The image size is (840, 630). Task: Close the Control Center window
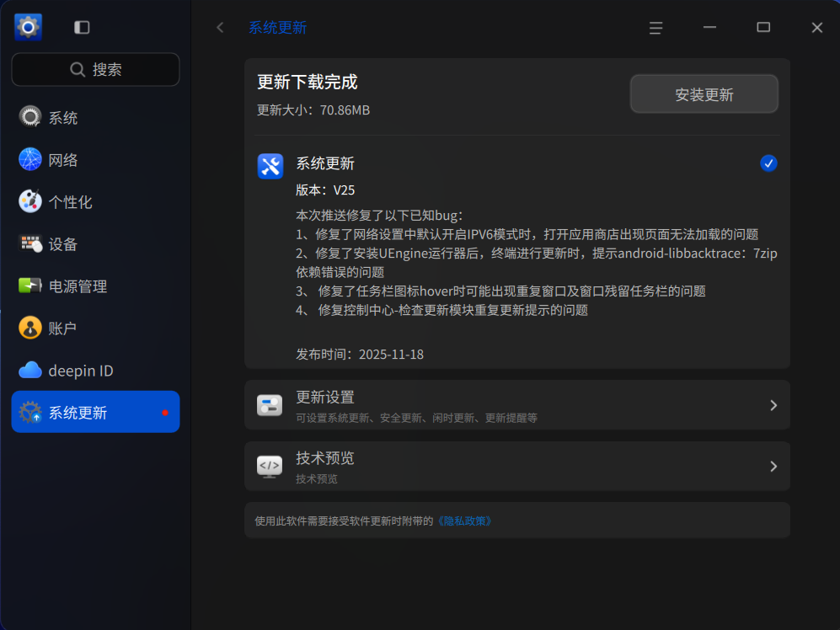point(817,27)
